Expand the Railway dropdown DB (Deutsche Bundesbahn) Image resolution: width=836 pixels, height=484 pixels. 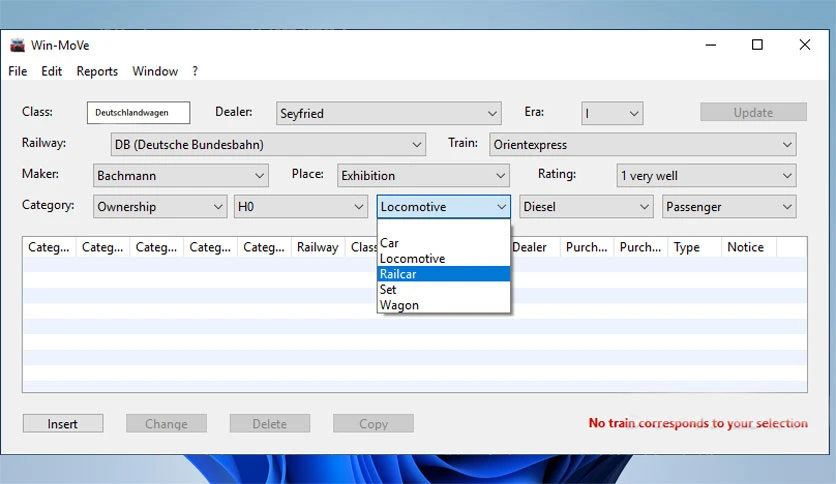click(268, 144)
